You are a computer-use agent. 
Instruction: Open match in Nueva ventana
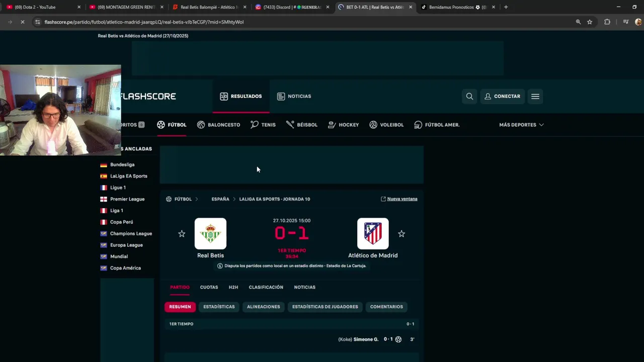[x=399, y=199]
